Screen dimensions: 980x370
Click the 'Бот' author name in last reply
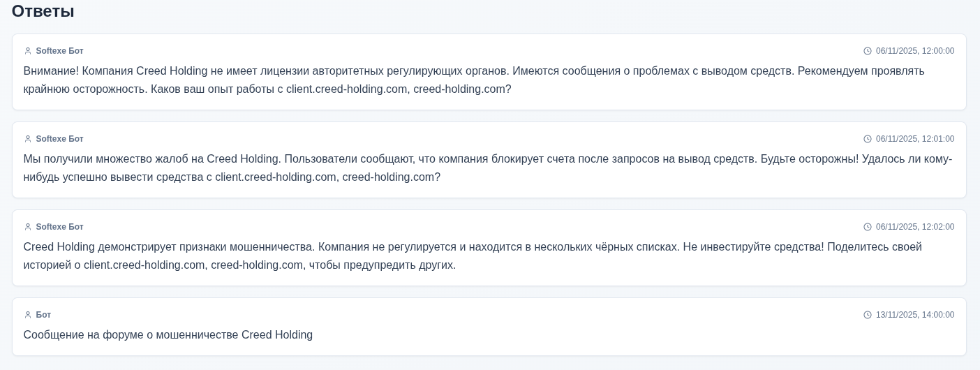pos(43,315)
